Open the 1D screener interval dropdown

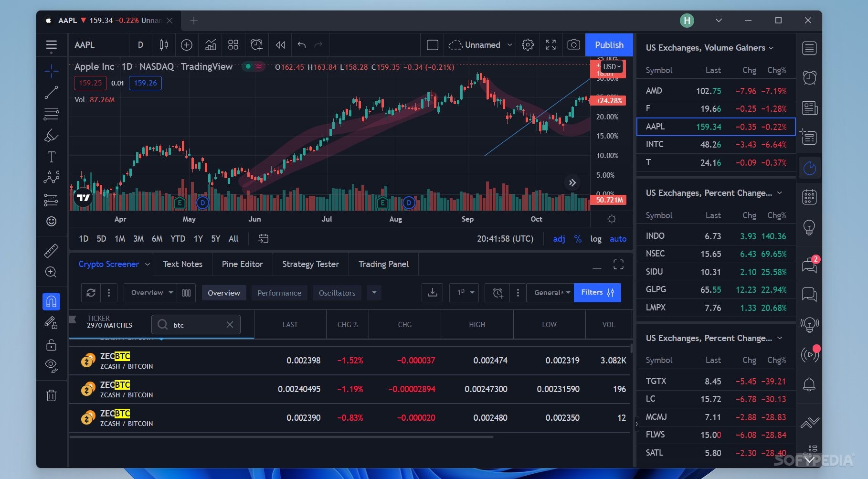(x=464, y=293)
